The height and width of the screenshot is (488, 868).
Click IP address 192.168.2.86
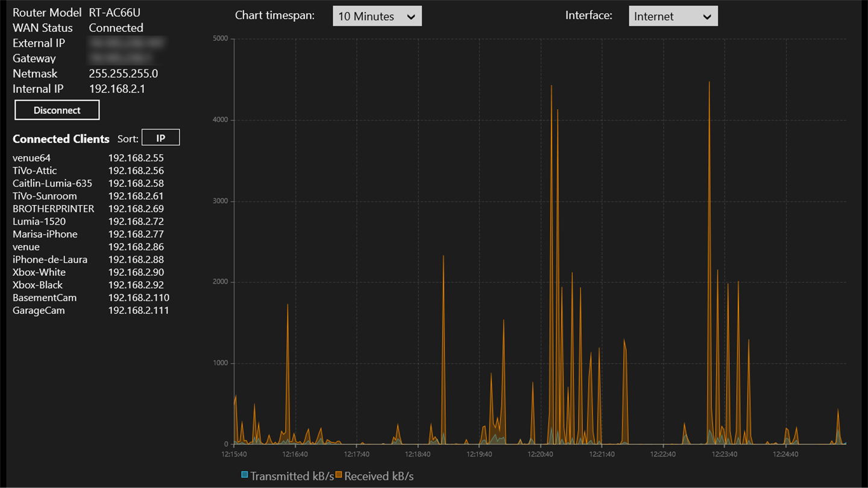pos(136,246)
